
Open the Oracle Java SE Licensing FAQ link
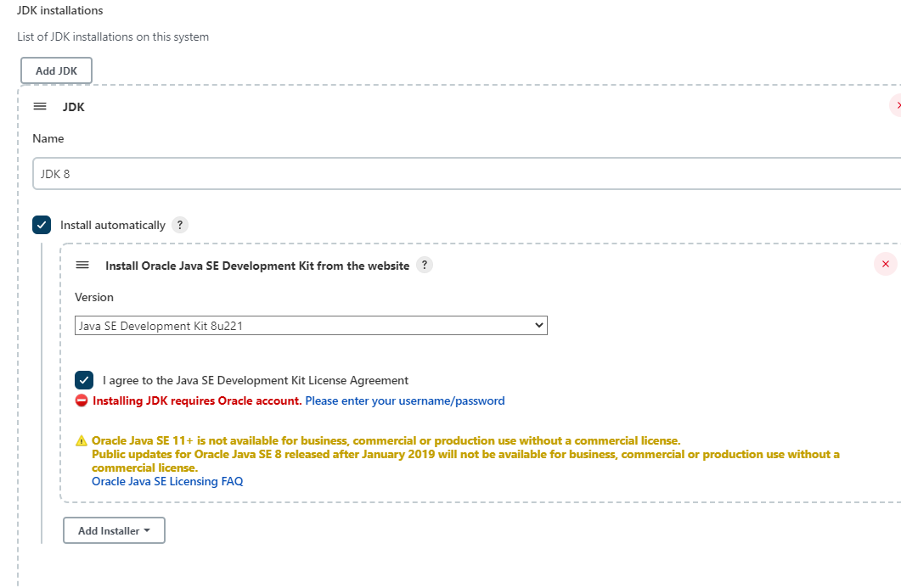coord(167,481)
